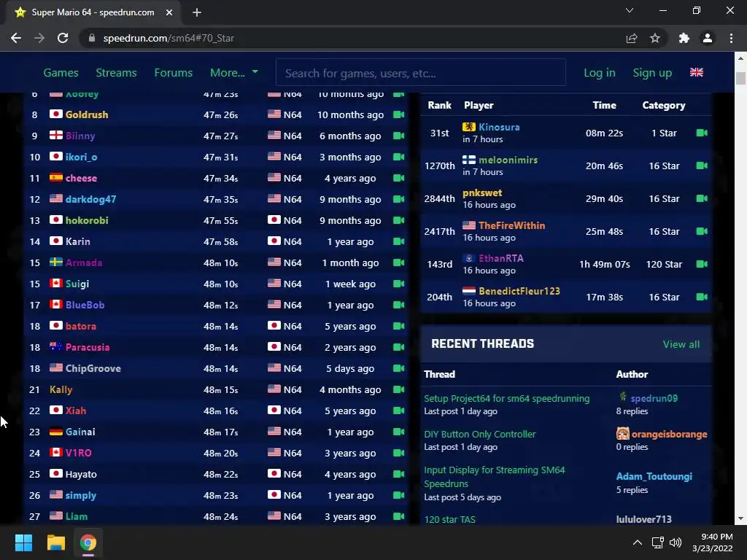
Task: Go back with the browser back arrow
Action: (16, 38)
